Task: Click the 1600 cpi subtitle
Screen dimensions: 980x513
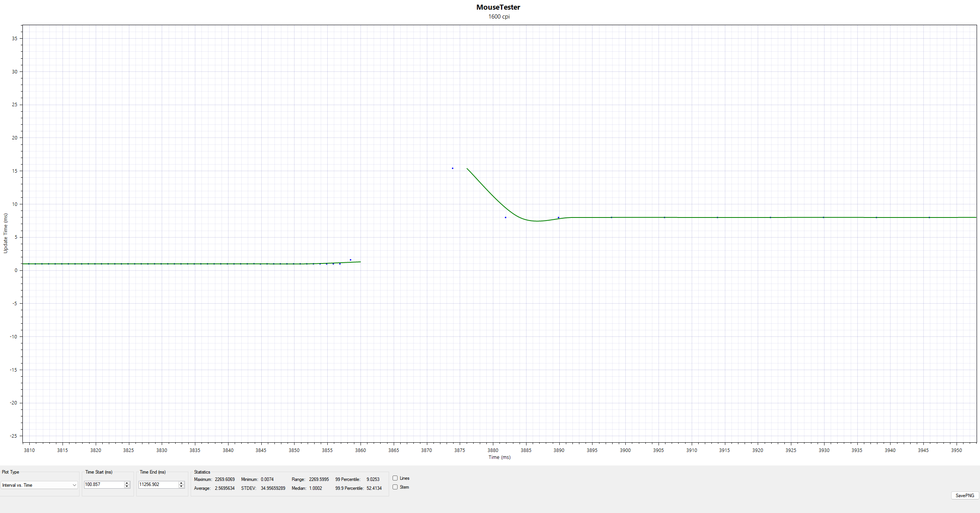Action: point(499,17)
